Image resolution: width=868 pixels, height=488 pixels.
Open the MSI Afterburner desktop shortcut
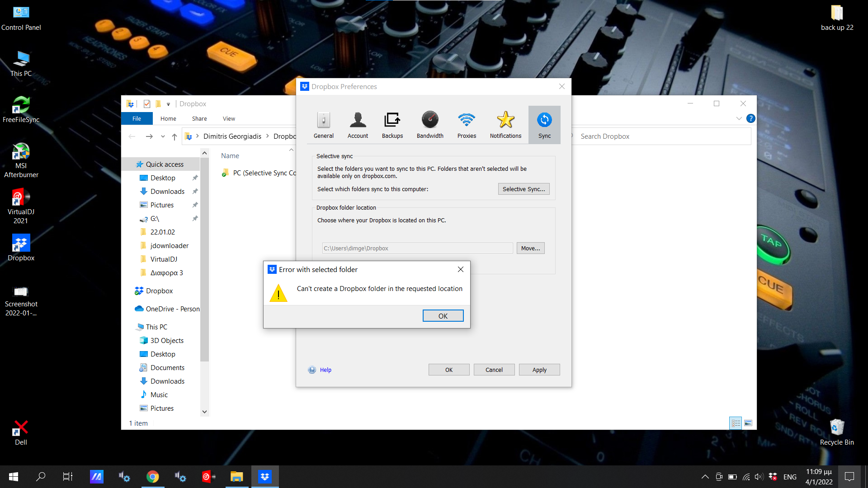pyautogui.click(x=21, y=160)
